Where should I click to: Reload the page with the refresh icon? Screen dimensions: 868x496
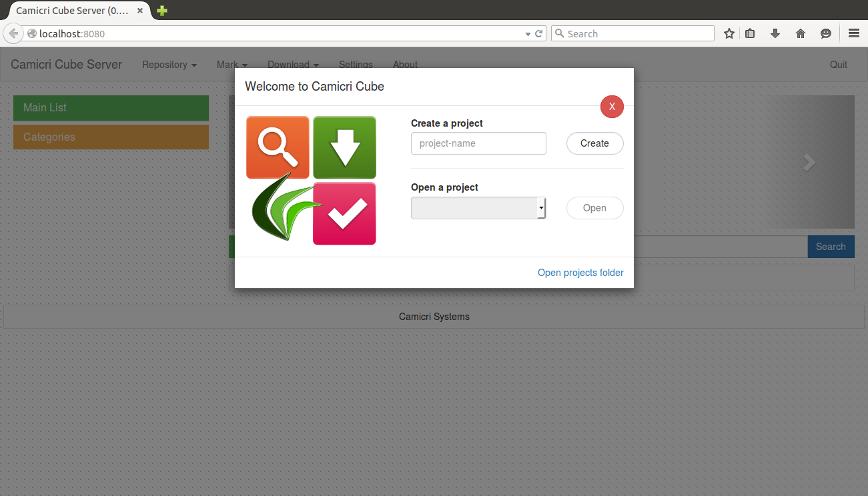click(x=539, y=33)
